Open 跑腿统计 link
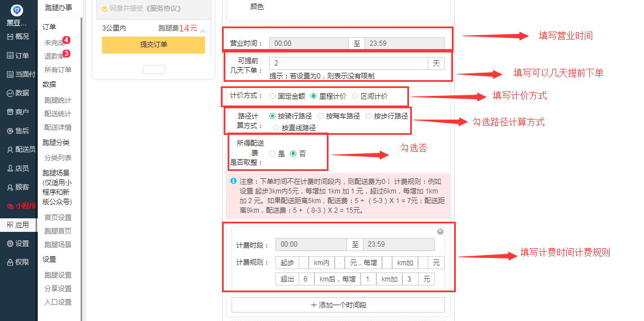 [x=58, y=100]
